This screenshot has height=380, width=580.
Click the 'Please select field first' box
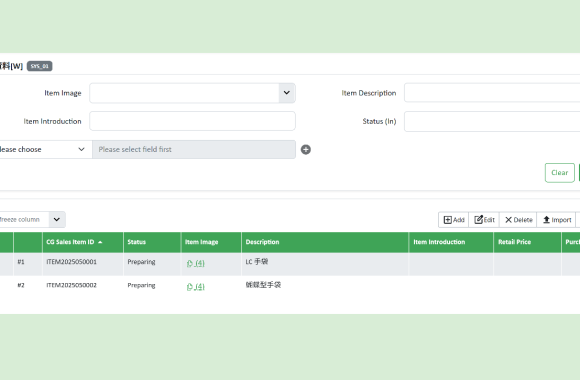click(194, 149)
